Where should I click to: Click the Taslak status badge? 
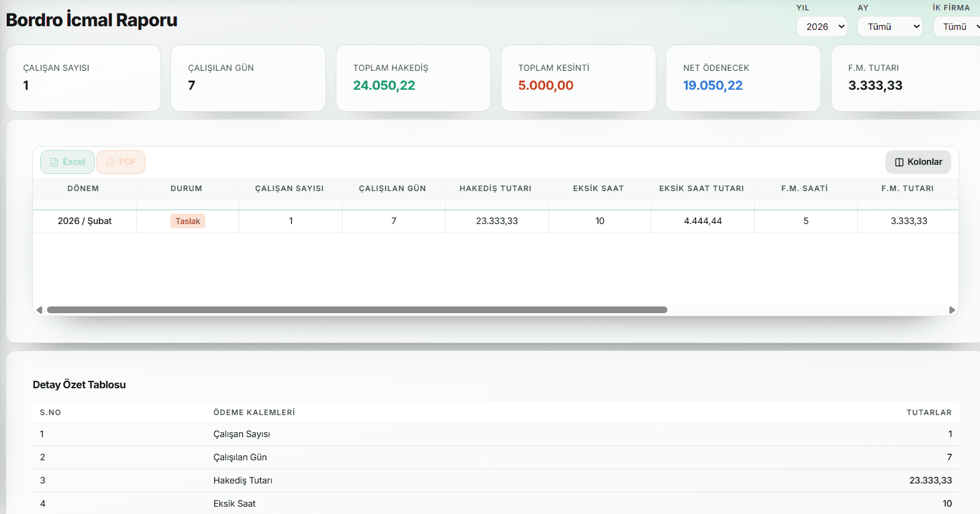[x=188, y=221]
